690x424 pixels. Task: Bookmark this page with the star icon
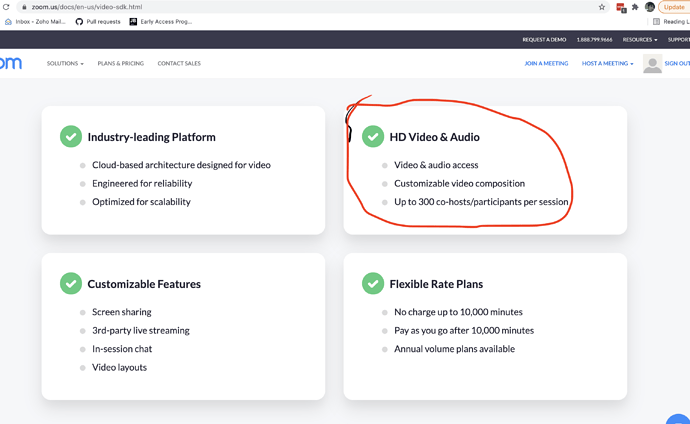pyautogui.click(x=602, y=7)
